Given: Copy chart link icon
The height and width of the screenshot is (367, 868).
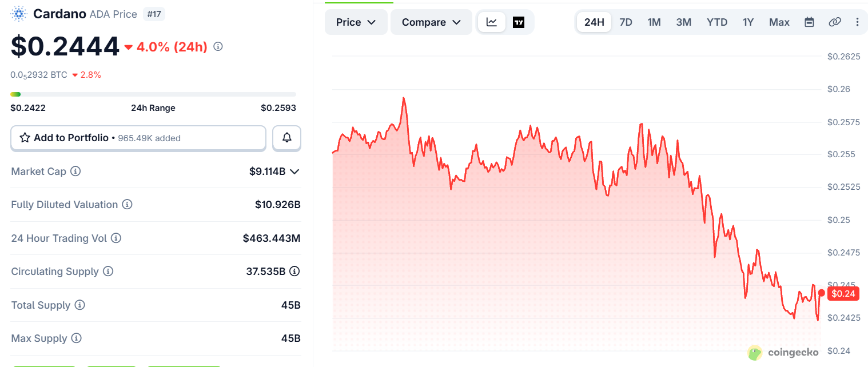Looking at the screenshot, I should (x=835, y=22).
